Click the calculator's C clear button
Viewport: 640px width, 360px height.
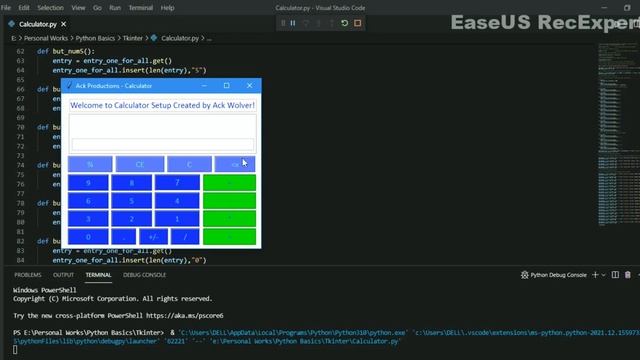pos(189,164)
